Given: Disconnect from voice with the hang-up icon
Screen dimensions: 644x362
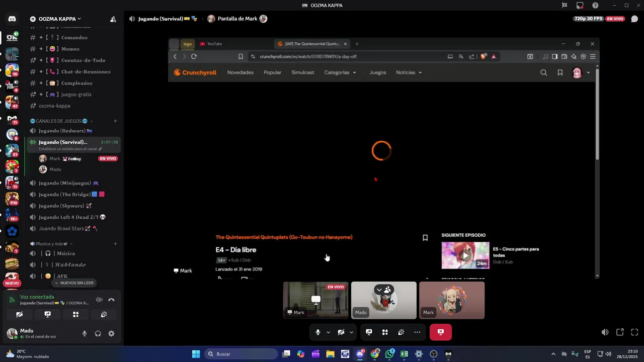Looking at the screenshot, I should pos(111,300).
